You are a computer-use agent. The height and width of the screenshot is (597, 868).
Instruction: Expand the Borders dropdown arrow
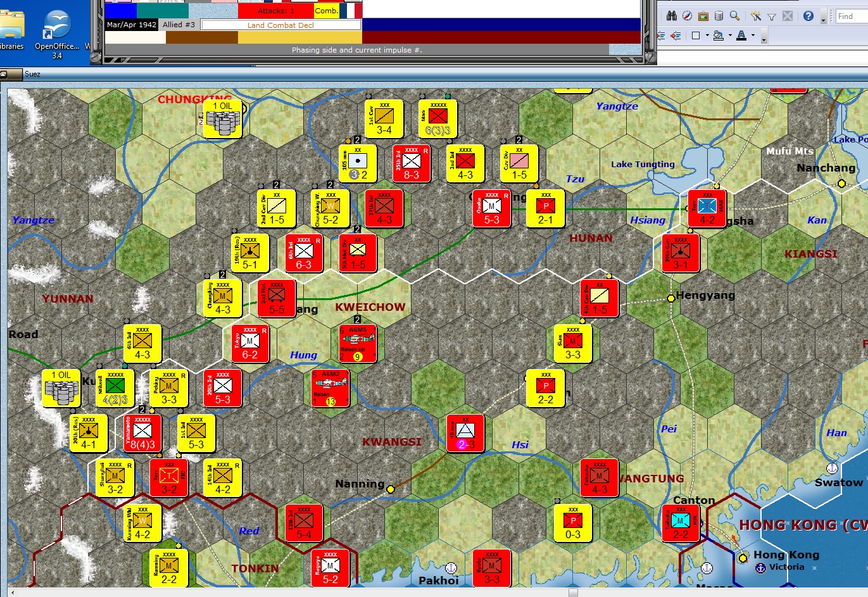pos(707,35)
